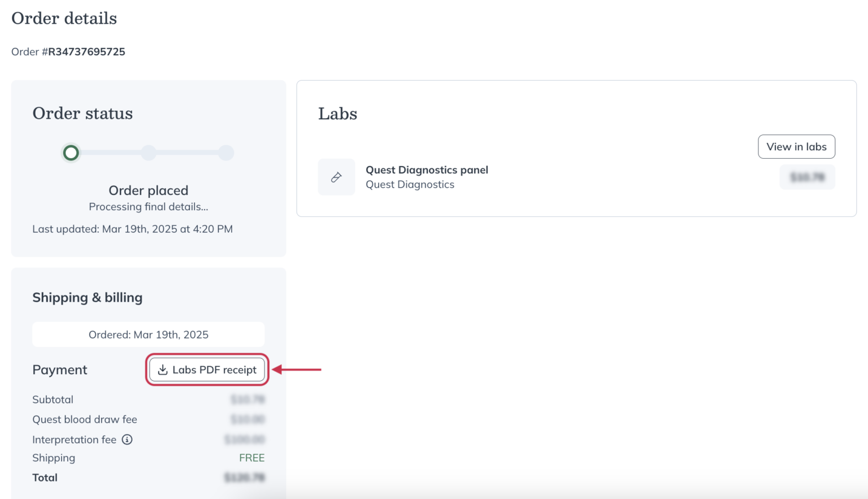Viewport: 868px width, 499px height.
Task: Select the middle milestone dot in Order status
Action: tap(148, 153)
